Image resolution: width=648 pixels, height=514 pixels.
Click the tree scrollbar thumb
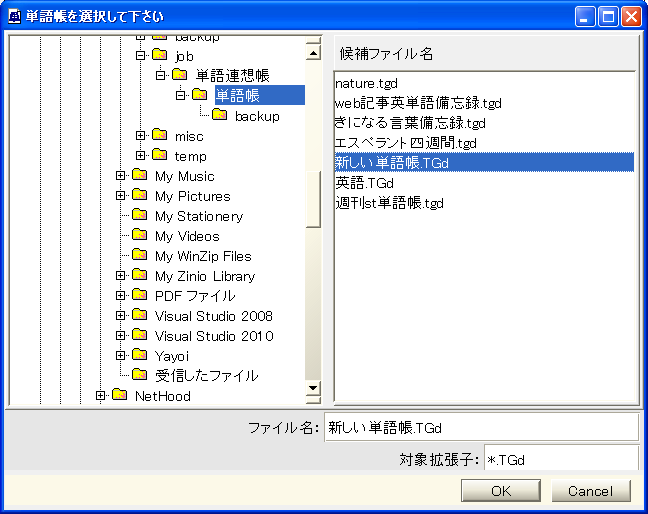point(313,199)
